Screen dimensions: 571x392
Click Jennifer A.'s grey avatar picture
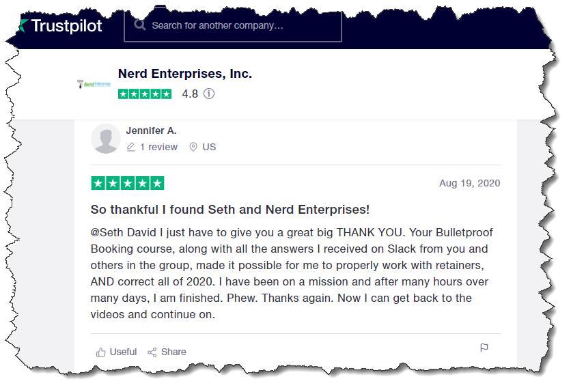coord(106,139)
